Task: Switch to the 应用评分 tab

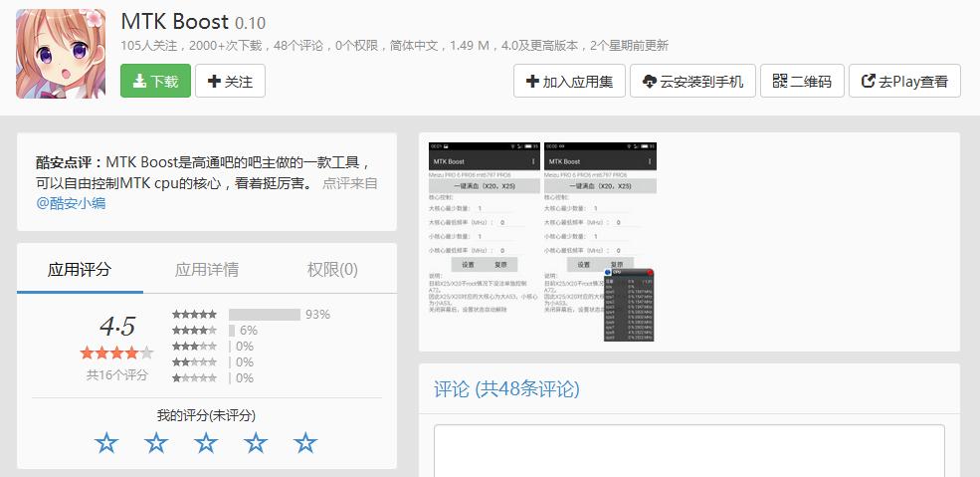Action: click(80, 269)
